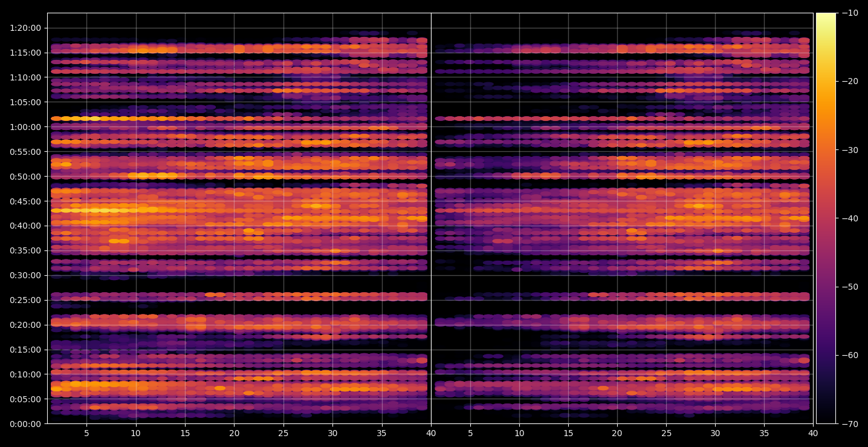
Task: Click the 0:05:00 time axis label
Action: (25, 399)
